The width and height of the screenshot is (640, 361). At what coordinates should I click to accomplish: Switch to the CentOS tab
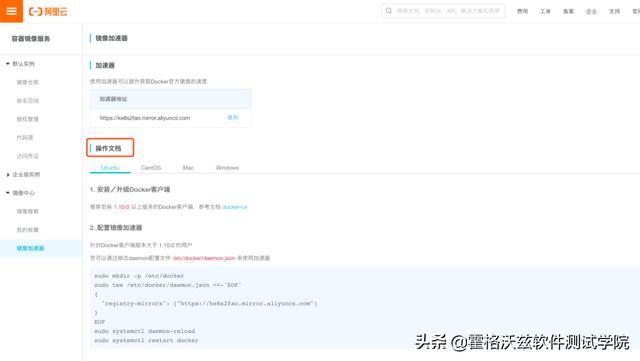(151, 168)
